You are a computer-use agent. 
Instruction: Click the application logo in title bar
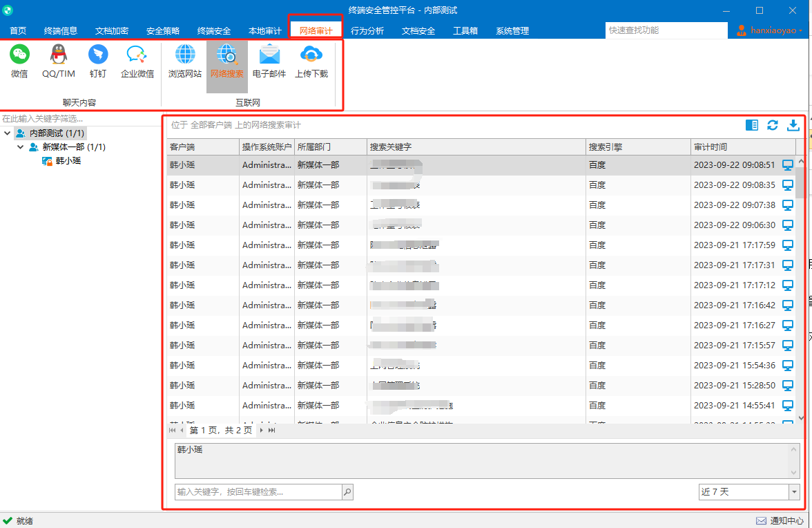click(x=7, y=10)
